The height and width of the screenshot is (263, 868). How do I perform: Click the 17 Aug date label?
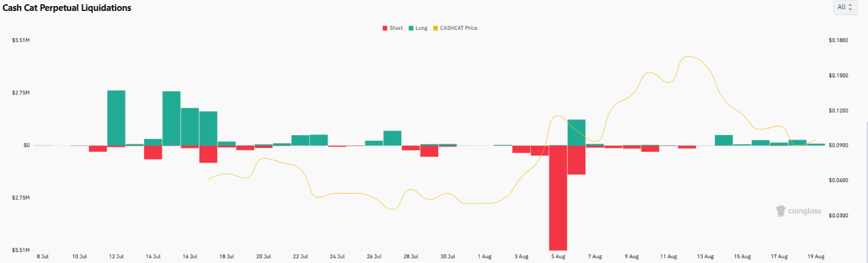(x=779, y=257)
